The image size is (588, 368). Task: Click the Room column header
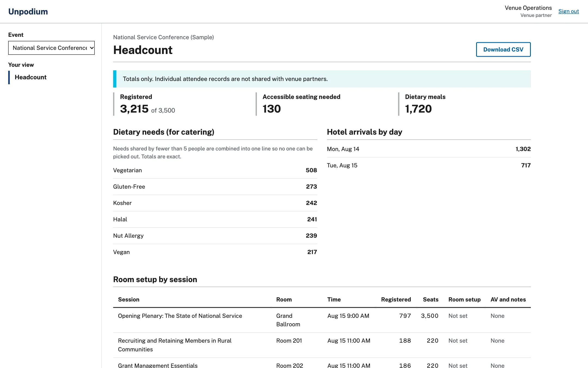[x=284, y=299]
